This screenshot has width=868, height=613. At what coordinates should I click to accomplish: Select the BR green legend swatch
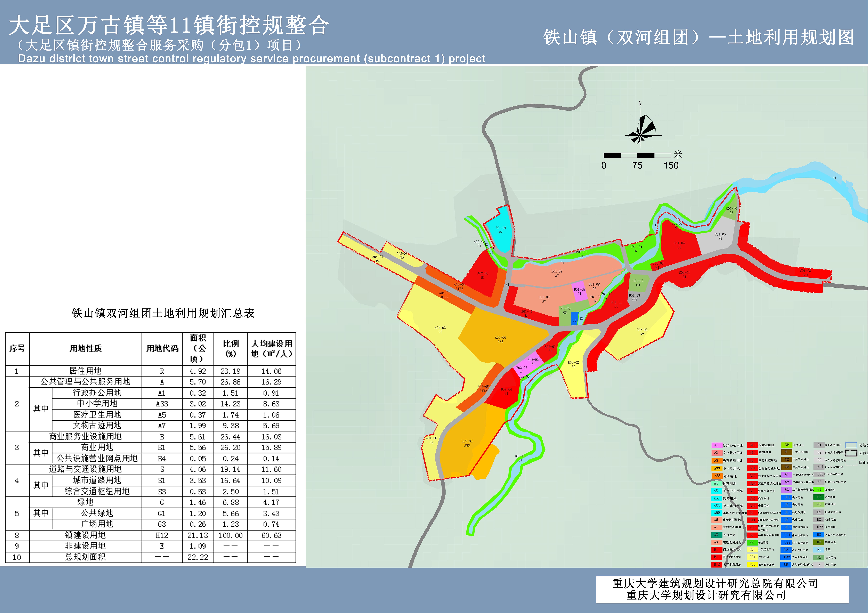click(752, 543)
